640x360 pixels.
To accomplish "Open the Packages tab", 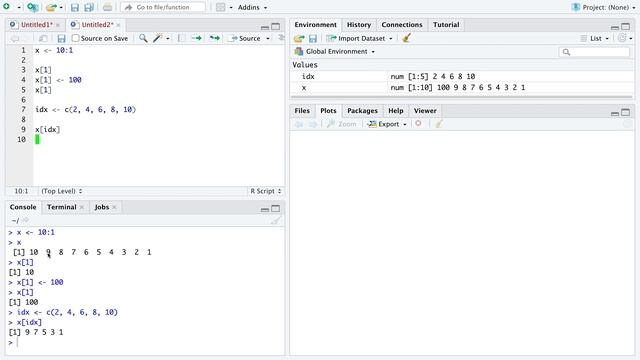I will [362, 111].
